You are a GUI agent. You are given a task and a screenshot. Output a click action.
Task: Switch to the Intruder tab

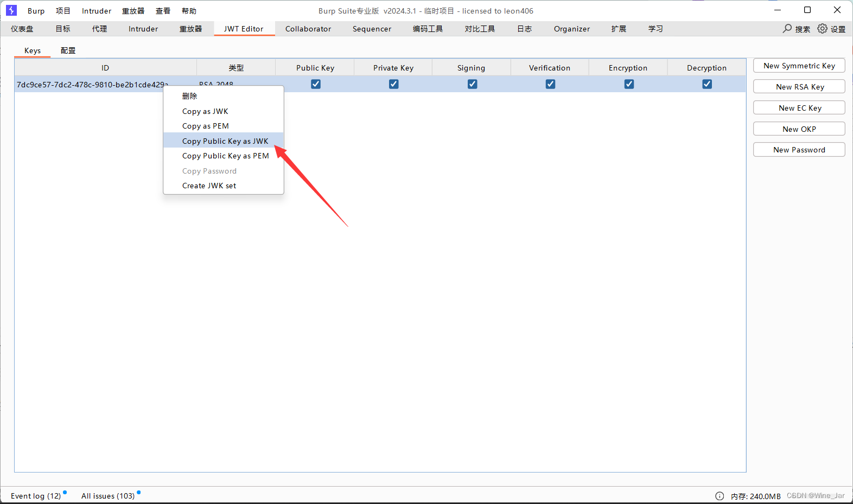[143, 29]
